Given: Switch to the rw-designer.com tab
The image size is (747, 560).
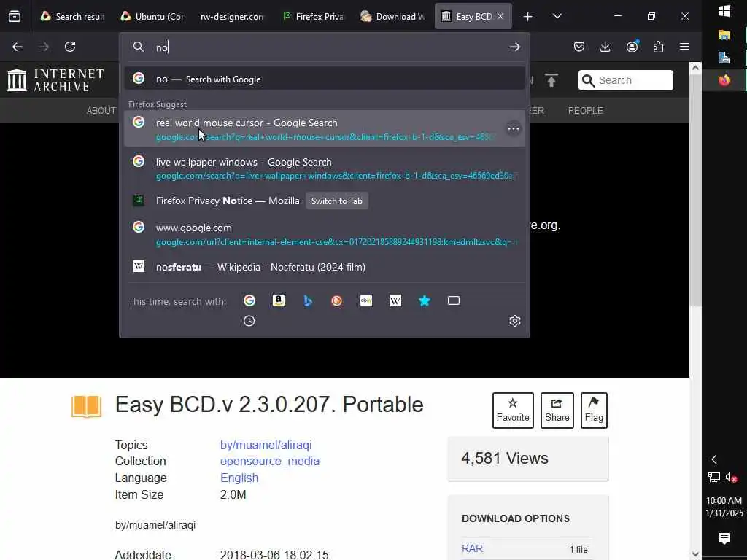Looking at the screenshot, I should [232, 17].
